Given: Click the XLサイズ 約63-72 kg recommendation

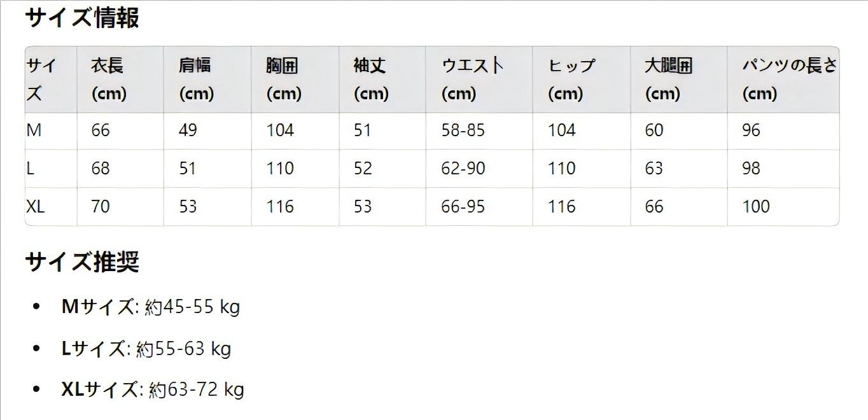Looking at the screenshot, I should (x=152, y=389).
